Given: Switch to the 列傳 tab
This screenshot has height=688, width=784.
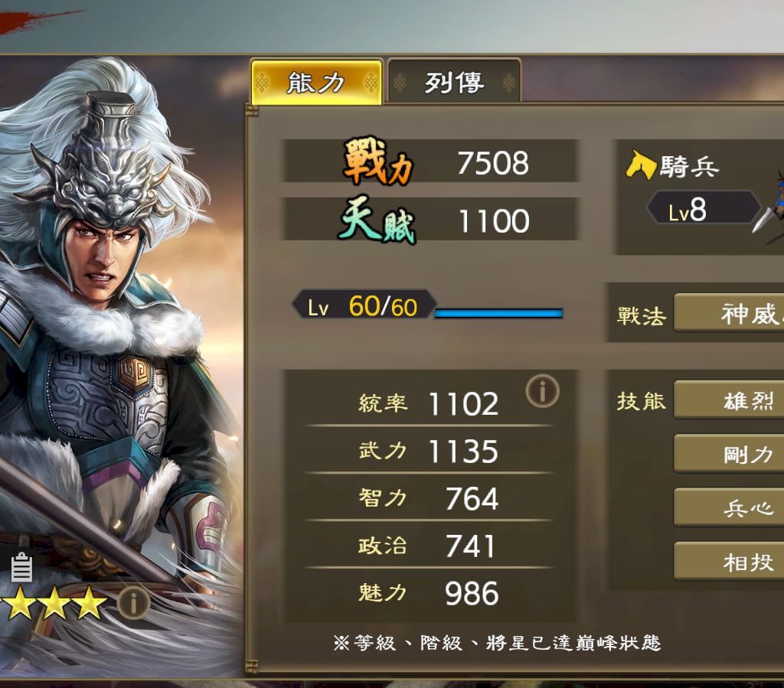Looking at the screenshot, I should click(454, 82).
